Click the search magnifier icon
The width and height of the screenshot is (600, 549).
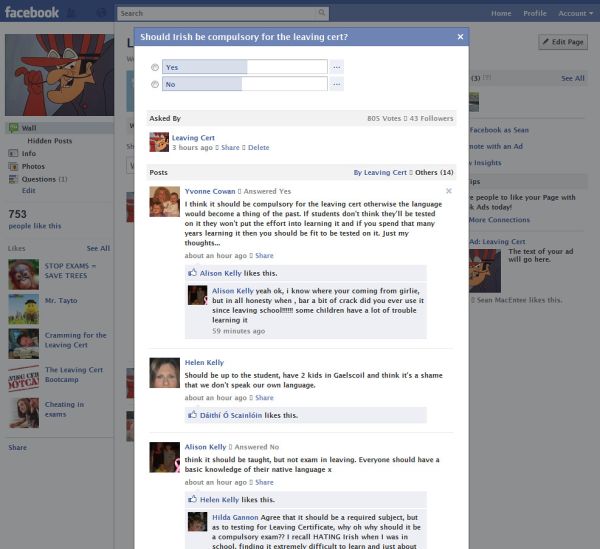(322, 13)
